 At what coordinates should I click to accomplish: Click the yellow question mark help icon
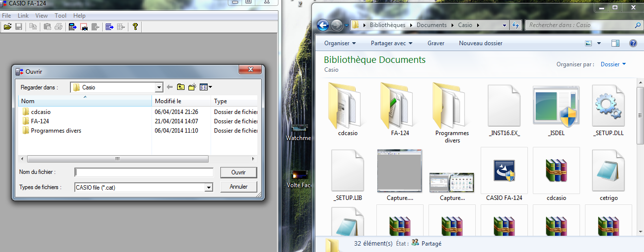point(135,27)
